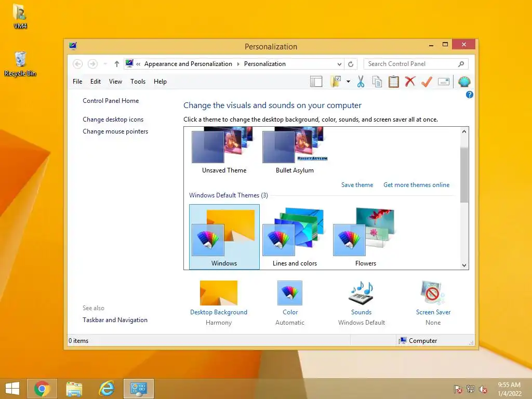Image resolution: width=532 pixels, height=399 pixels.
Task: Click the Computer status bar entry
Action: coord(418,341)
